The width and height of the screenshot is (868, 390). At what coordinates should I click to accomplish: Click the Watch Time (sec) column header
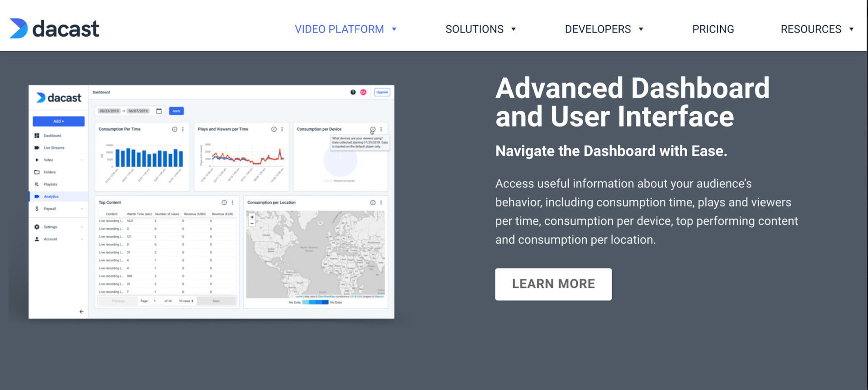click(x=139, y=214)
